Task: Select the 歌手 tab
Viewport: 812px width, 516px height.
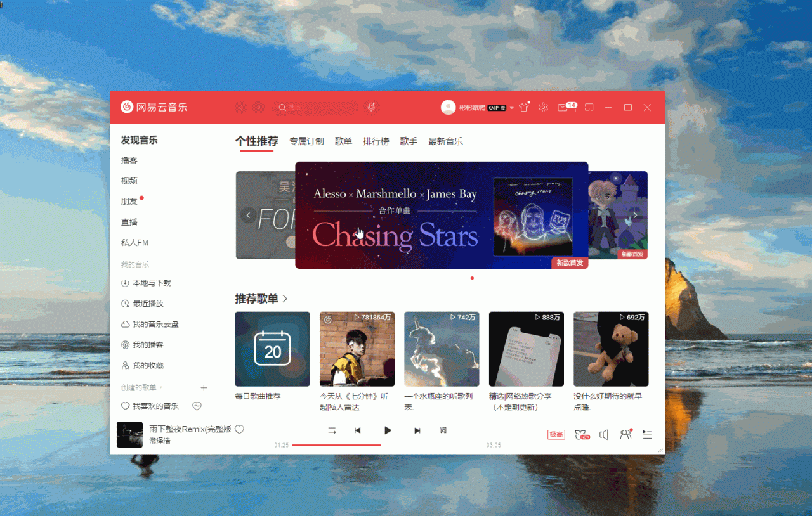Action: pyautogui.click(x=409, y=141)
